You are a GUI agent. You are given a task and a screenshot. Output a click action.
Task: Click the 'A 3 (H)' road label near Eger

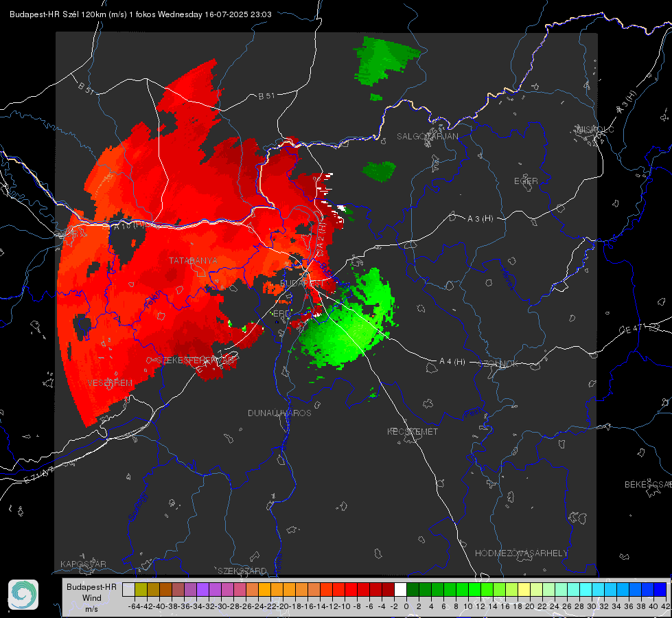pos(480,219)
